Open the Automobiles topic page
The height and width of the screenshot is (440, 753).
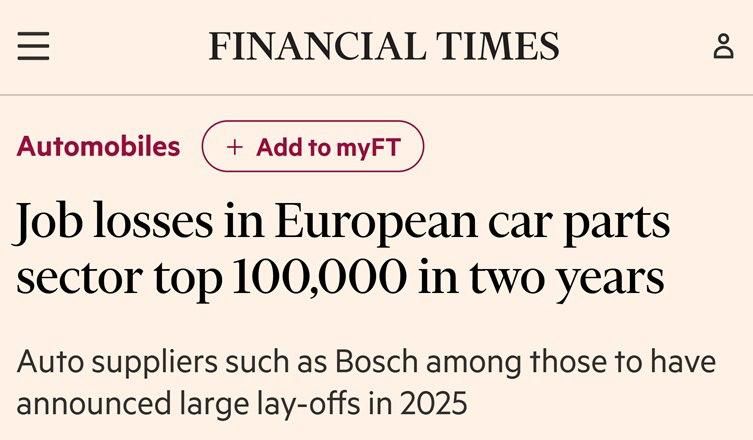(98, 147)
